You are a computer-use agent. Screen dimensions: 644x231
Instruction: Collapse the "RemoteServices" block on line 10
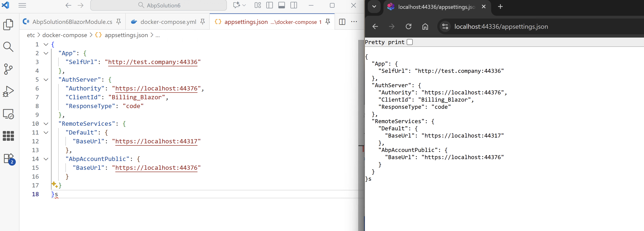(x=46, y=124)
